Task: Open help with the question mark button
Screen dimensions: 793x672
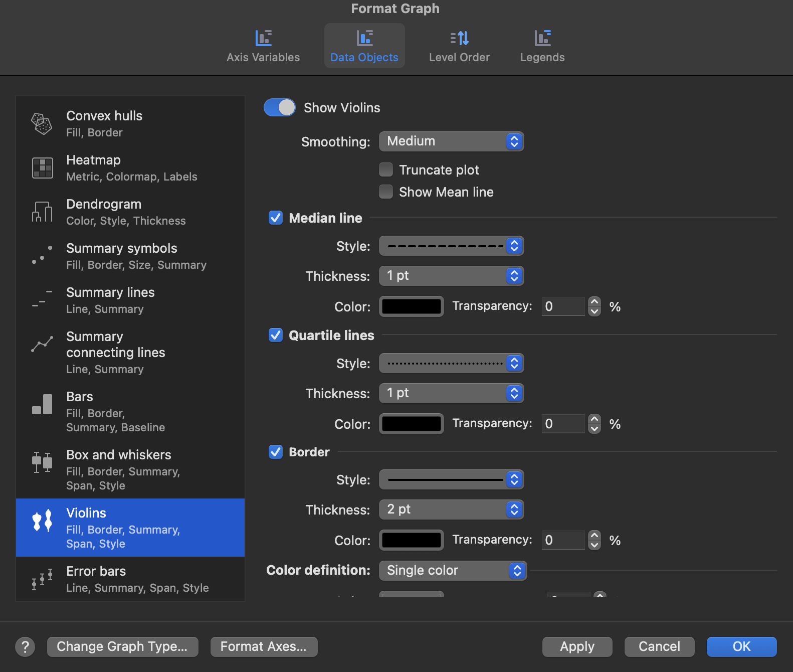Action: pyautogui.click(x=25, y=647)
